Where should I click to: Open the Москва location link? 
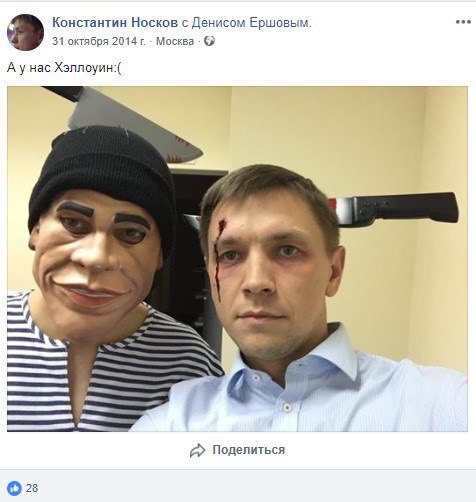coord(175,41)
